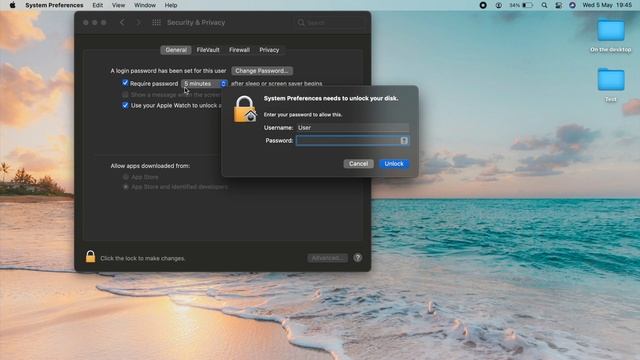The height and width of the screenshot is (360, 640).
Task: Open the View menu
Action: (118, 5)
